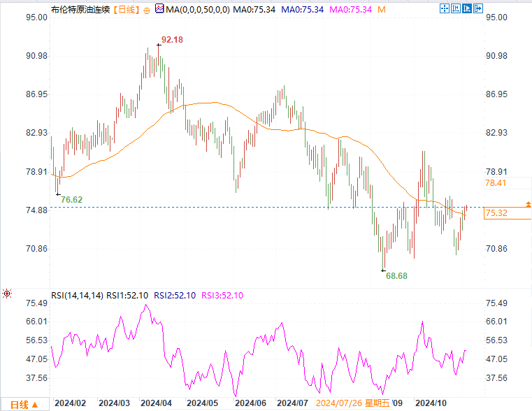The image size is (532, 411).
Task: Click the 2024/07 date axis label
Action: [x=292, y=403]
